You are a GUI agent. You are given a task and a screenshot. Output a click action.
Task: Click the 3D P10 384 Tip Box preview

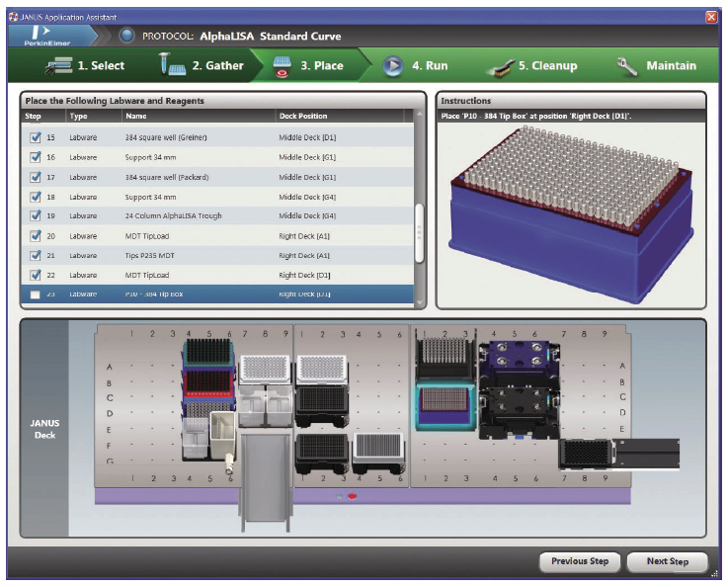(x=571, y=214)
